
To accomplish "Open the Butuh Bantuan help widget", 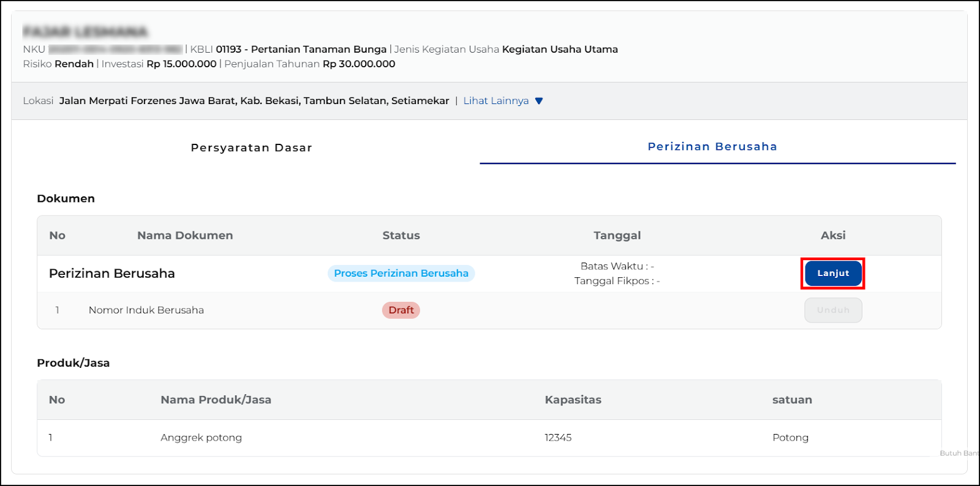I will coord(959,454).
